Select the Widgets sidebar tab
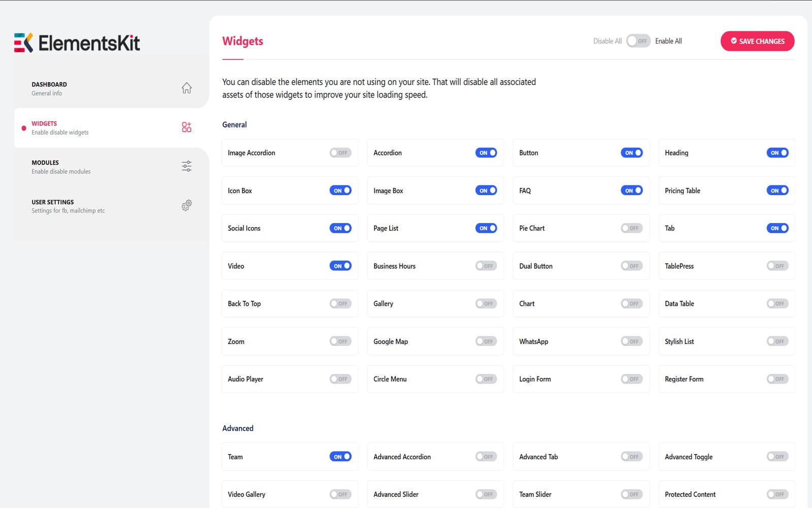The width and height of the screenshot is (812, 508). pyautogui.click(x=111, y=128)
